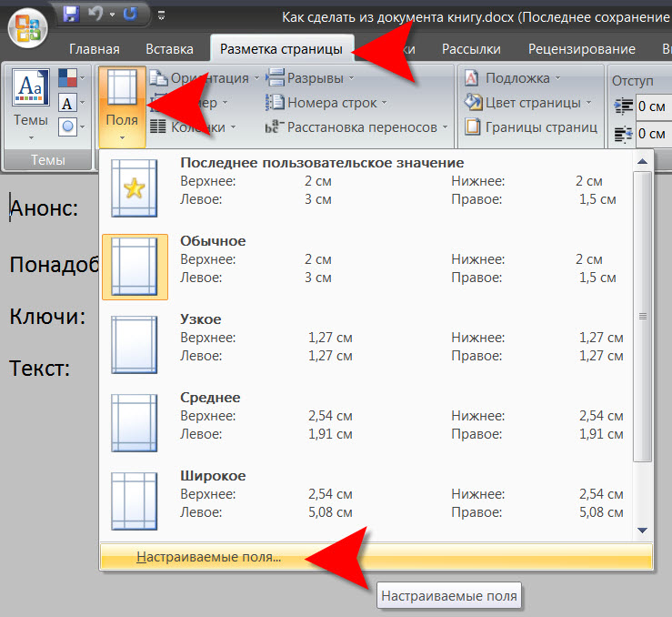
Task: Open Цвет страницы page color menu
Action: (x=528, y=103)
